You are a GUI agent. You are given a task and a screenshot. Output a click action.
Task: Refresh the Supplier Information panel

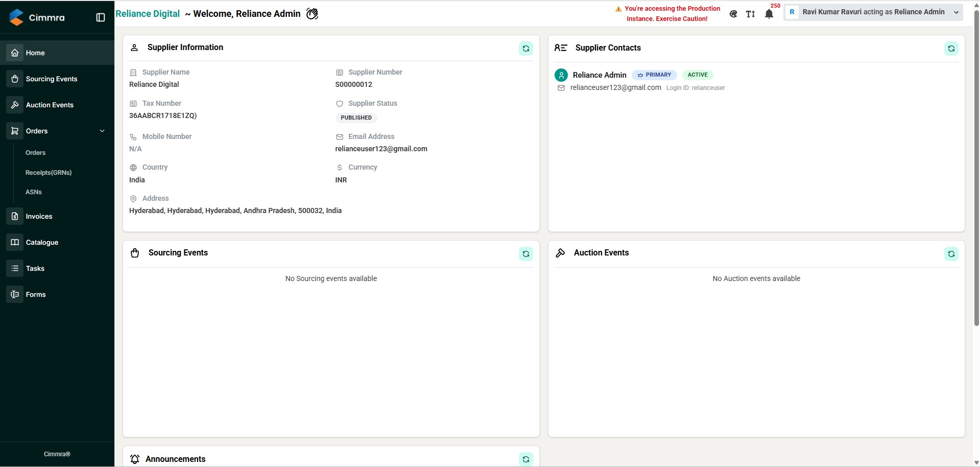(x=525, y=49)
